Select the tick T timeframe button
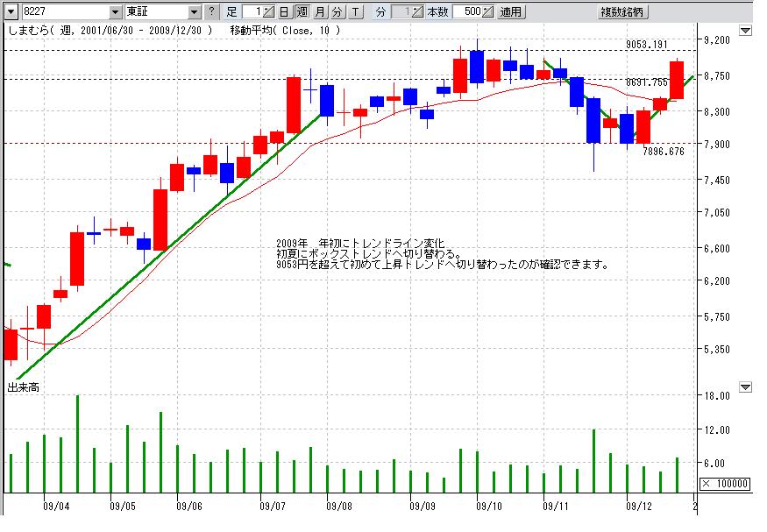The height and width of the screenshot is (532, 767). click(x=355, y=11)
